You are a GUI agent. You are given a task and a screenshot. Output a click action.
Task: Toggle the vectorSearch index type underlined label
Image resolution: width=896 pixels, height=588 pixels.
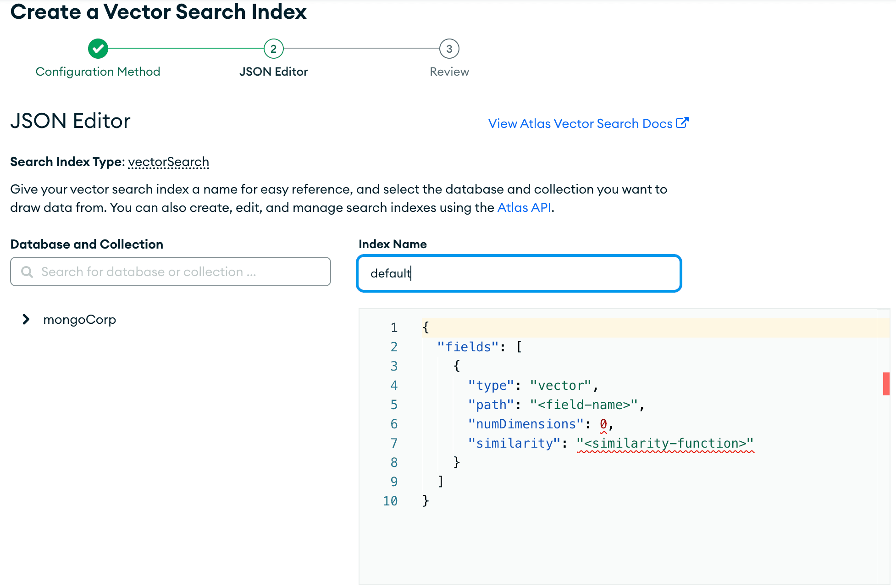tap(168, 161)
